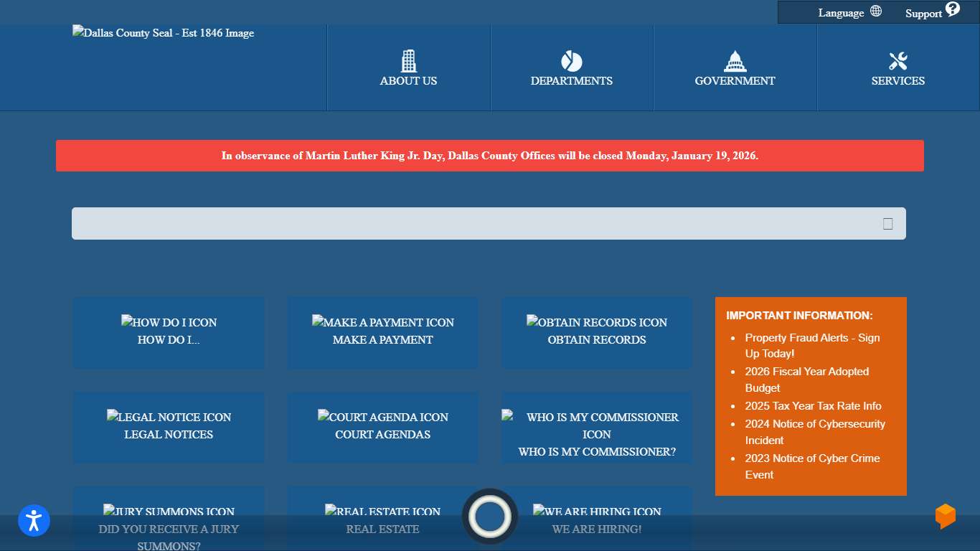Image resolution: width=980 pixels, height=551 pixels.
Task: Go to Court Agendas
Action: [x=382, y=428]
